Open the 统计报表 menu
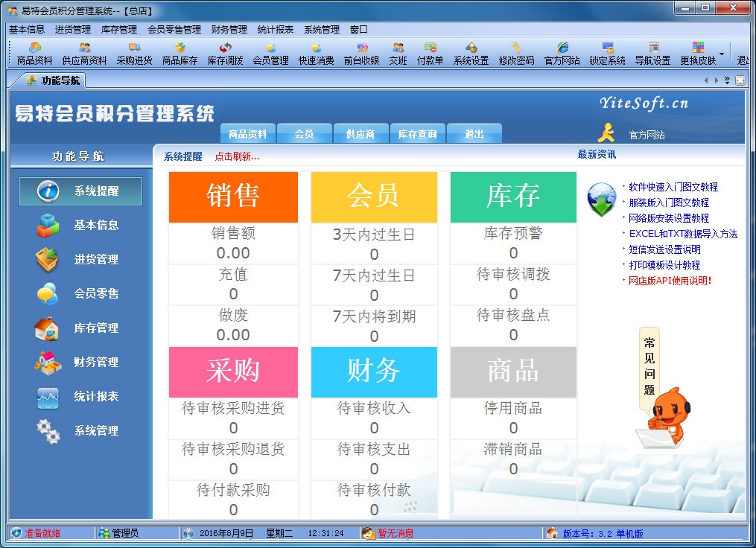Viewport: 756px width, 548px height. (x=276, y=29)
